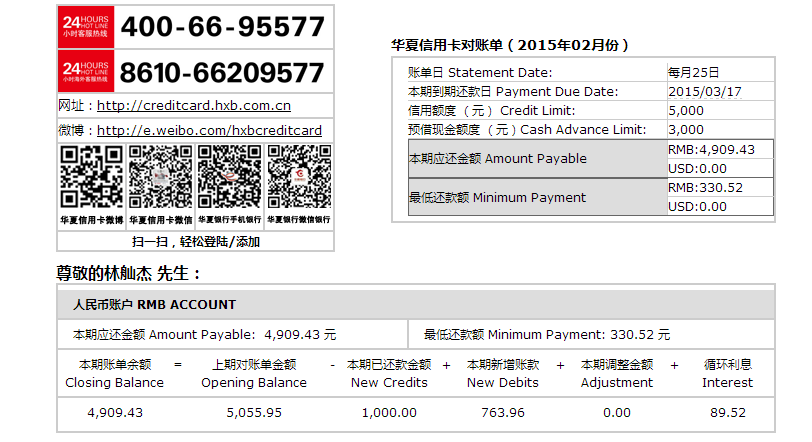Click the cash advance value 3,000
Screen dimensions: 812x442
click(686, 130)
